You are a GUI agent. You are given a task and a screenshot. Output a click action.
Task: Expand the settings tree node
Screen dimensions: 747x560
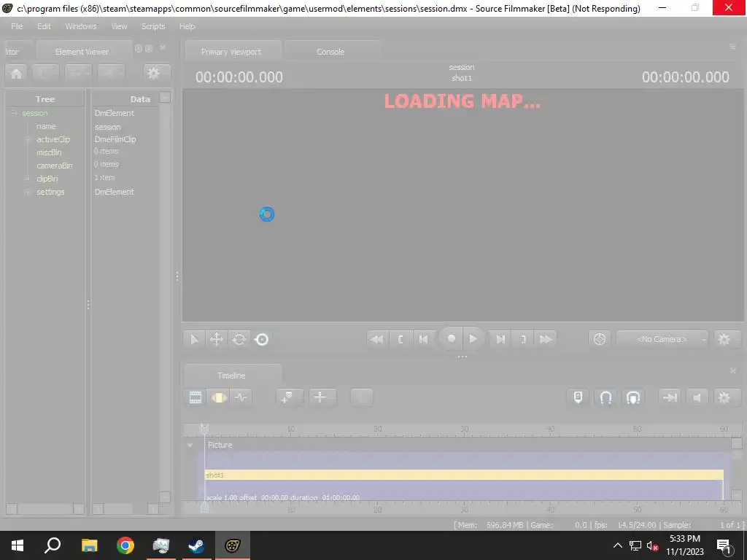pyautogui.click(x=28, y=192)
